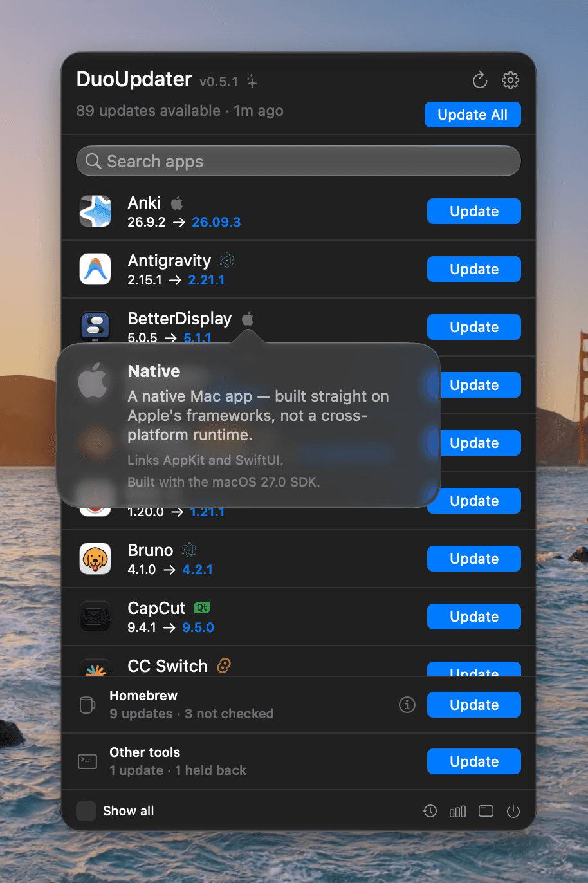Click the Qt badge next to CapCut

coord(202,608)
